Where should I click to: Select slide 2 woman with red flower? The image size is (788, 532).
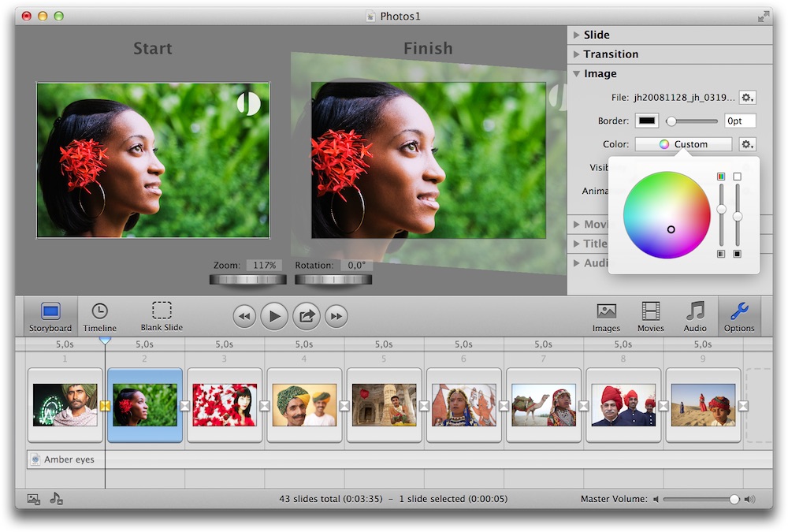145,405
